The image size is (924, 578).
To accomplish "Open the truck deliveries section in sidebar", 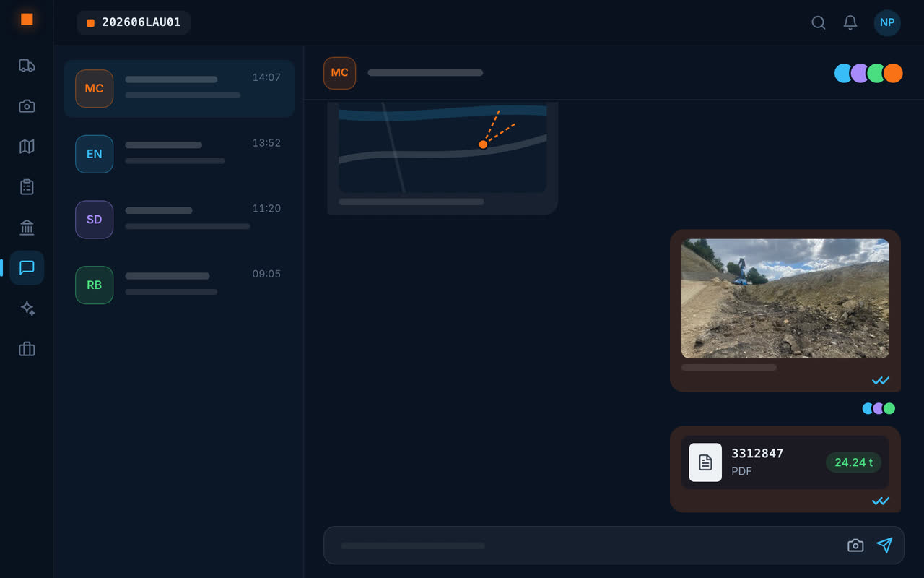I will point(27,66).
